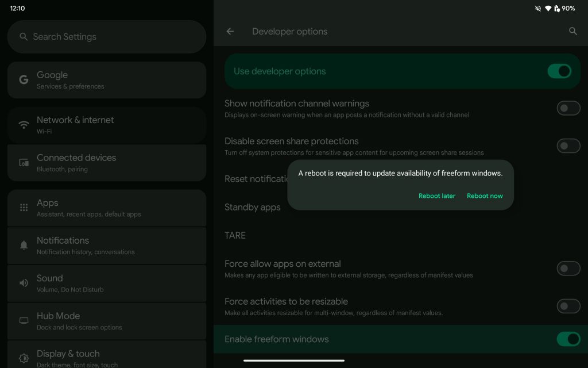Screen dimensions: 588x368
Task: Select the Sound speaker icon
Action: [x=24, y=282]
